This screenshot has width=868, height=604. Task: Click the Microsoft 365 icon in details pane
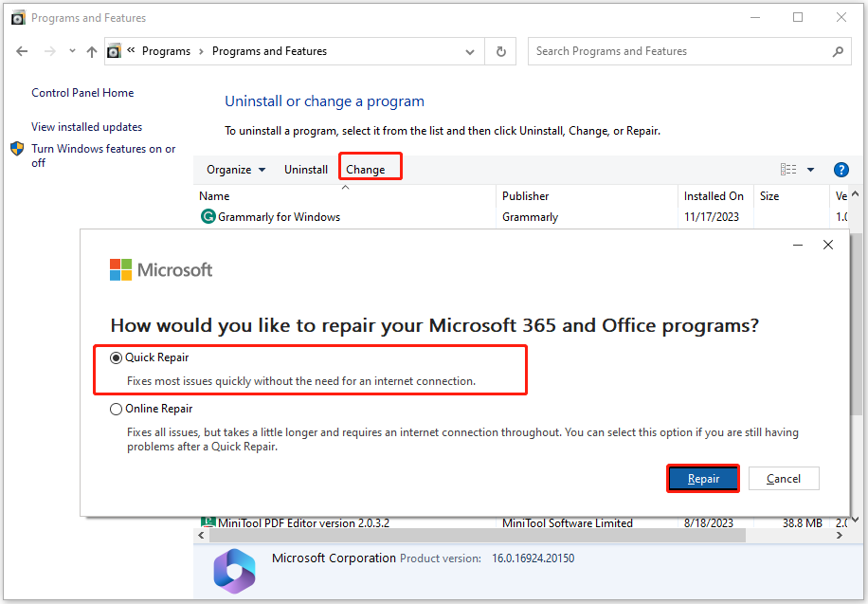coord(235,571)
